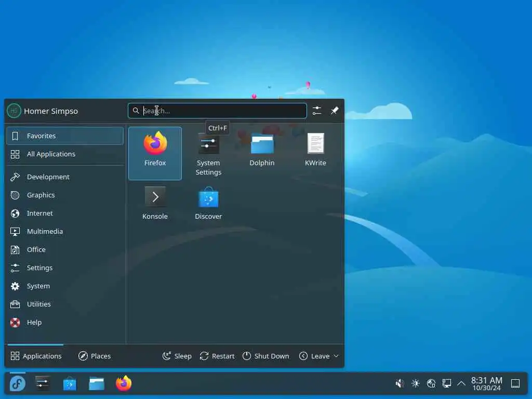Show All Applications category
532x399 pixels.
coord(65,154)
